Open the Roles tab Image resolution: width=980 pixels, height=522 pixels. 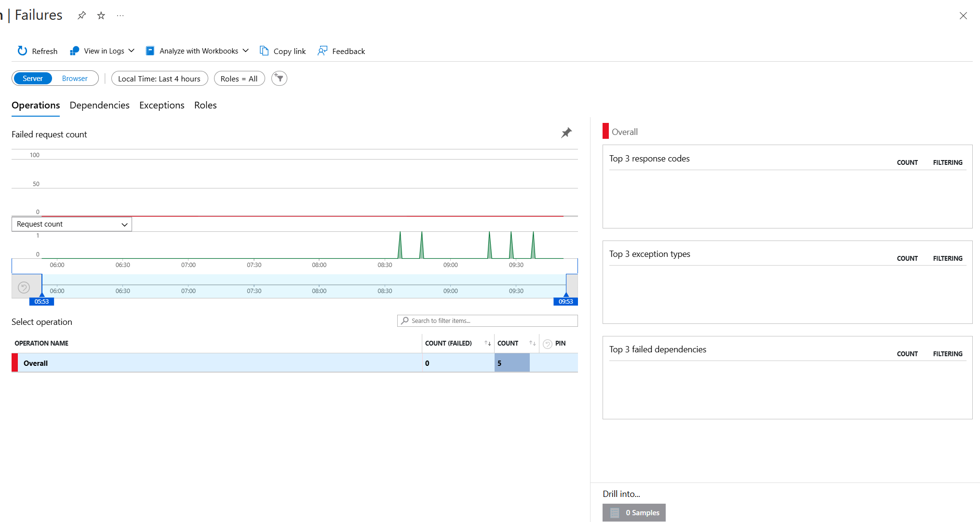205,105
